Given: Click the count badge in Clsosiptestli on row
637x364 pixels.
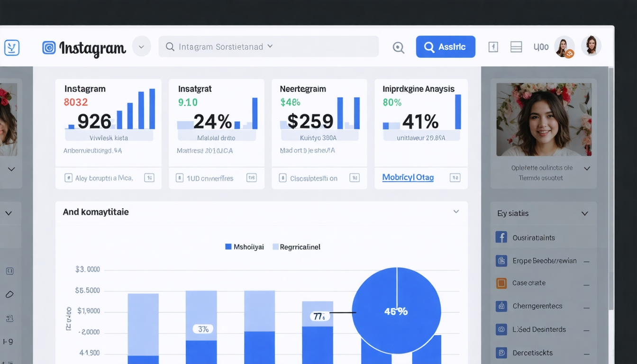Looking at the screenshot, I should 355,178.
